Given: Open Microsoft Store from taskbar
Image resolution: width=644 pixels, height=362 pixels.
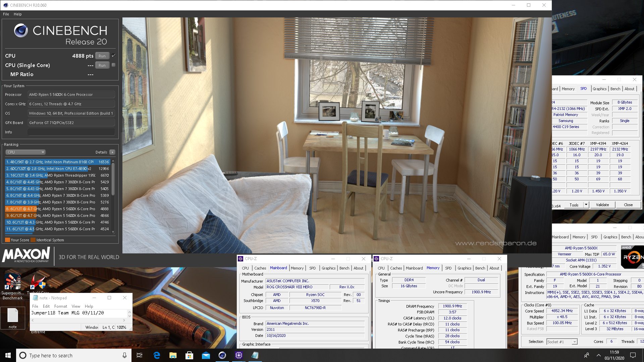Looking at the screenshot, I should (x=189, y=355).
